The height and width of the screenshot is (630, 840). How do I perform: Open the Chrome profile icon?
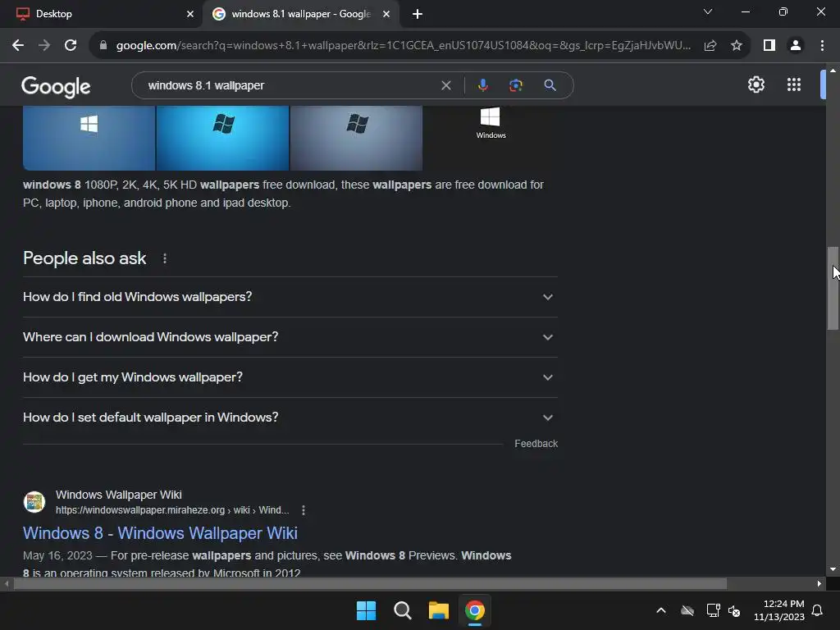pyautogui.click(x=796, y=46)
